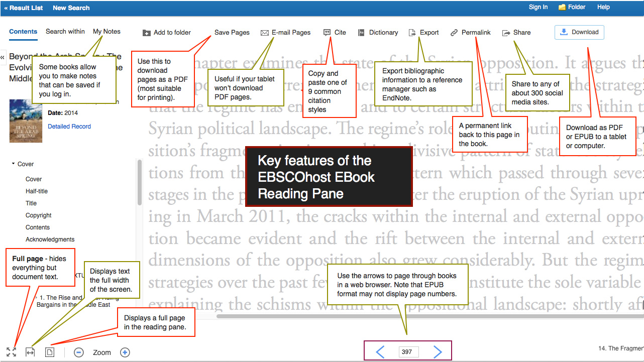
Task: Click the fit full page icon
Action: tap(50, 352)
